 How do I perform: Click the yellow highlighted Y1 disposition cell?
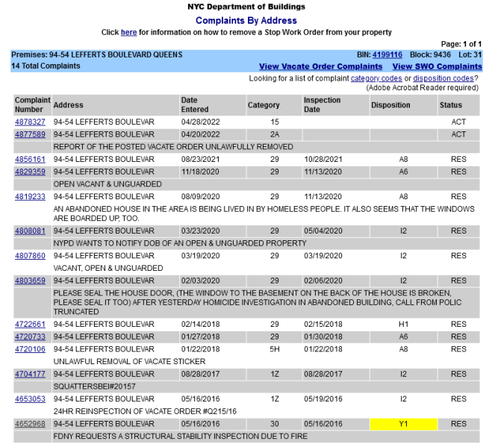[x=403, y=424]
